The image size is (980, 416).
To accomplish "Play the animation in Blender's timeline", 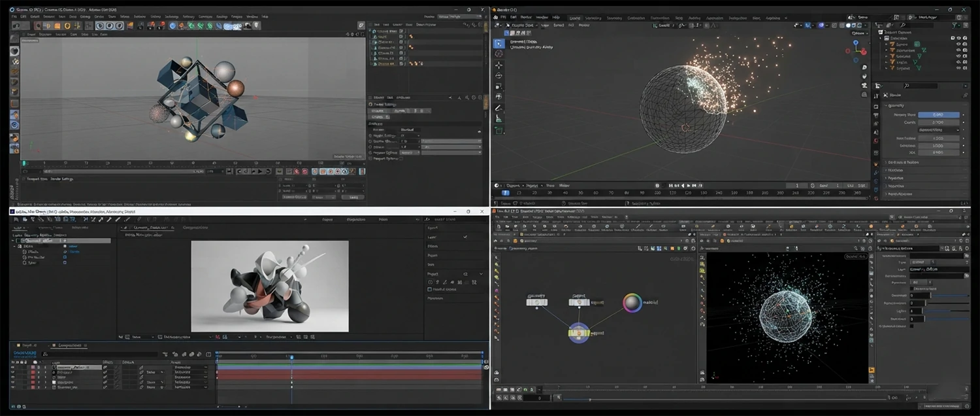I will coord(689,185).
